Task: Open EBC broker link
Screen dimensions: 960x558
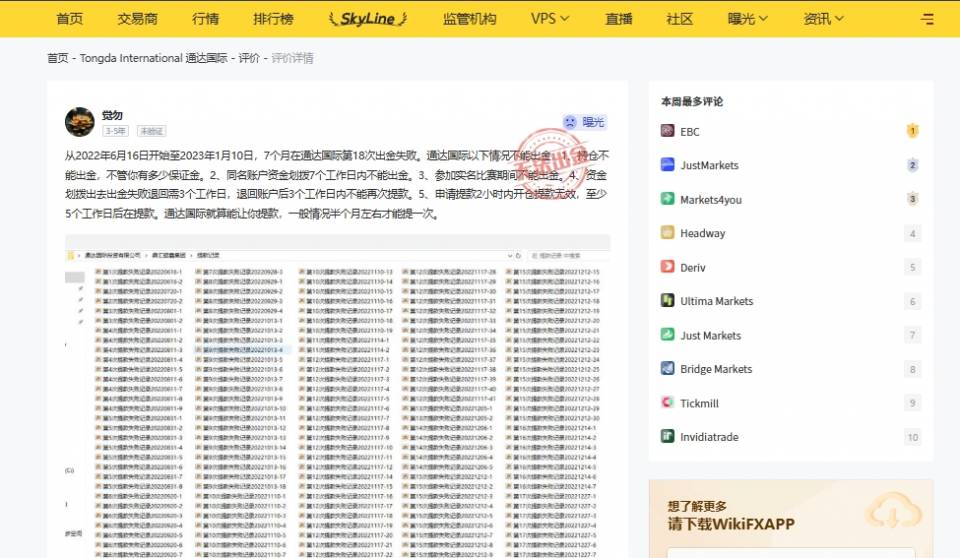Action: [x=689, y=132]
